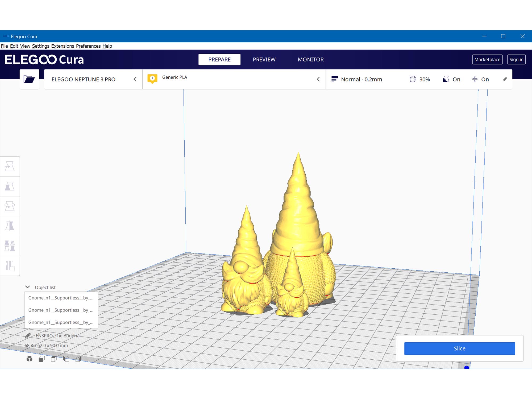Image resolution: width=532 pixels, height=399 pixels.
Task: Click the ELEGOO Cura logo
Action: (44, 60)
